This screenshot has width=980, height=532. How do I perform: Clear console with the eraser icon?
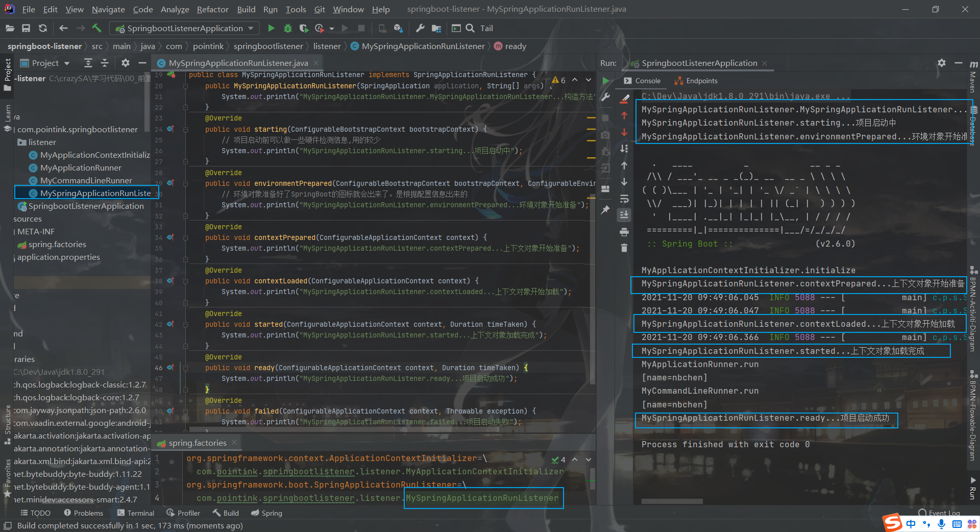click(x=624, y=99)
